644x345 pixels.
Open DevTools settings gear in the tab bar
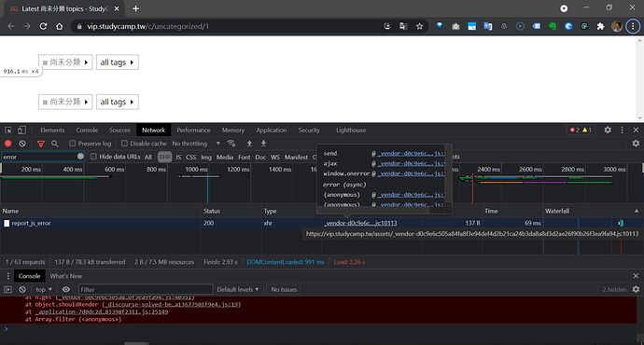coord(608,130)
